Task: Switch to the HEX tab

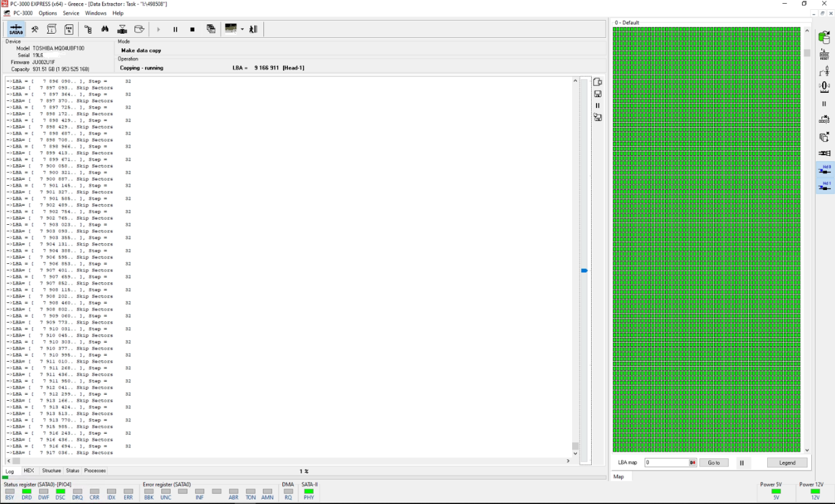Action: (x=29, y=471)
